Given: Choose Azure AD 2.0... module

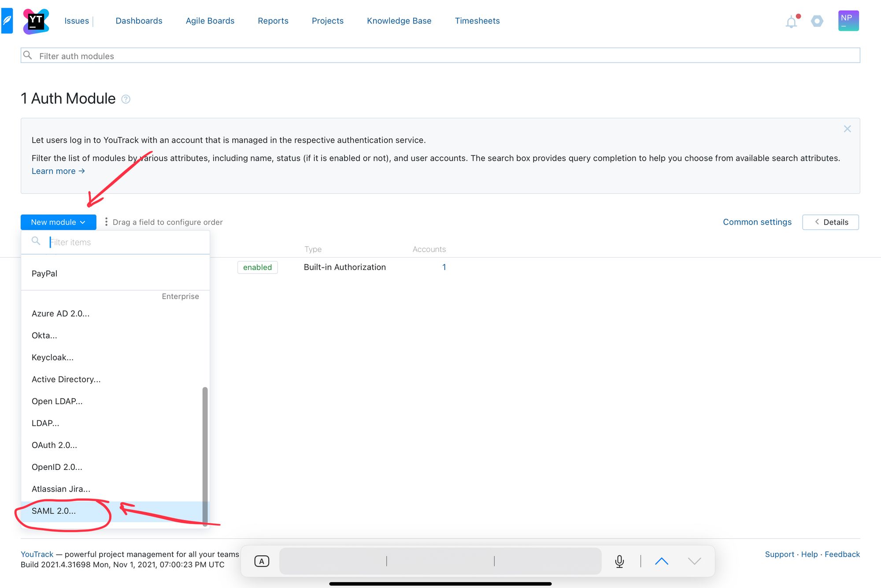Looking at the screenshot, I should (115, 314).
